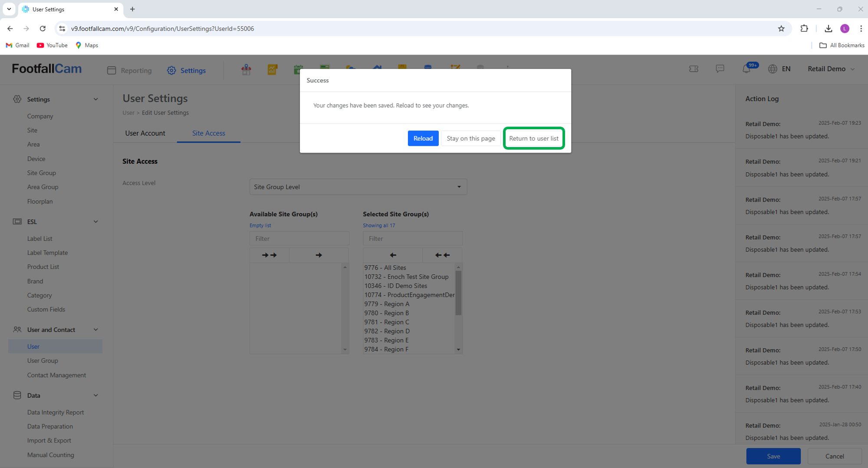The width and height of the screenshot is (868, 468).
Task: Click the remove-all double left arrow button
Action: tap(442, 255)
